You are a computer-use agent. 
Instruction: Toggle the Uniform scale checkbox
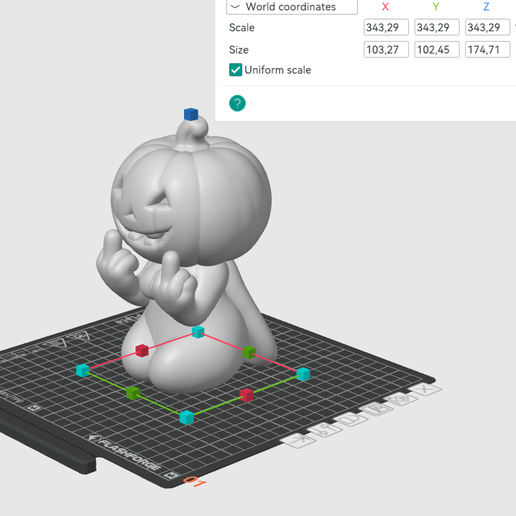pyautogui.click(x=235, y=70)
